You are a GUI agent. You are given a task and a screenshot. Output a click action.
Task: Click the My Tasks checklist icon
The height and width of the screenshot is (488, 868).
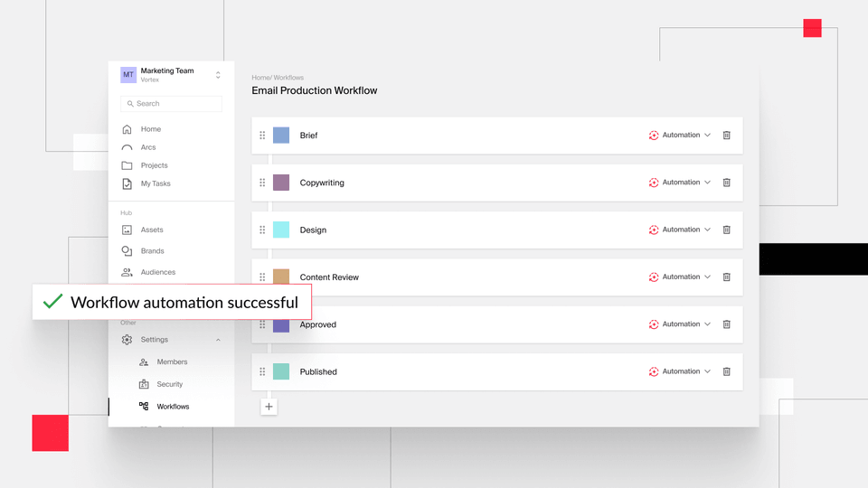127,183
